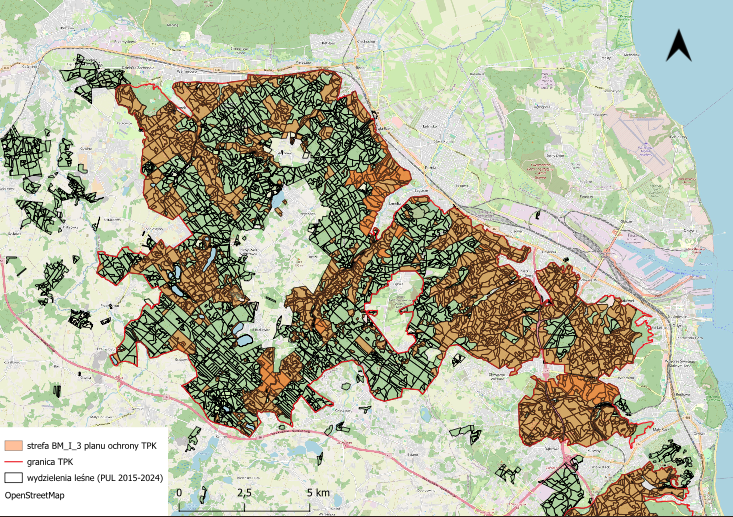The width and height of the screenshot is (733, 517).
Task: Click the '0' label on scale bar
Action: [179, 493]
